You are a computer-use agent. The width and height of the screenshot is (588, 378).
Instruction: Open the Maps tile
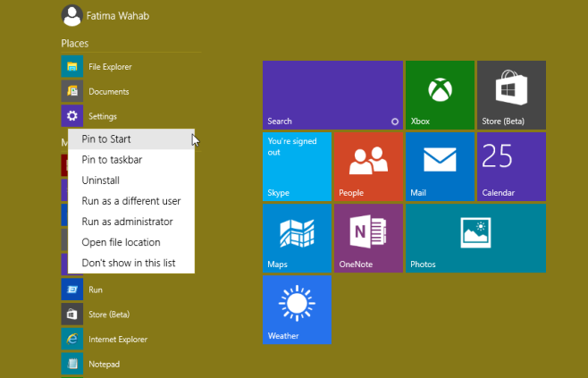(x=297, y=238)
